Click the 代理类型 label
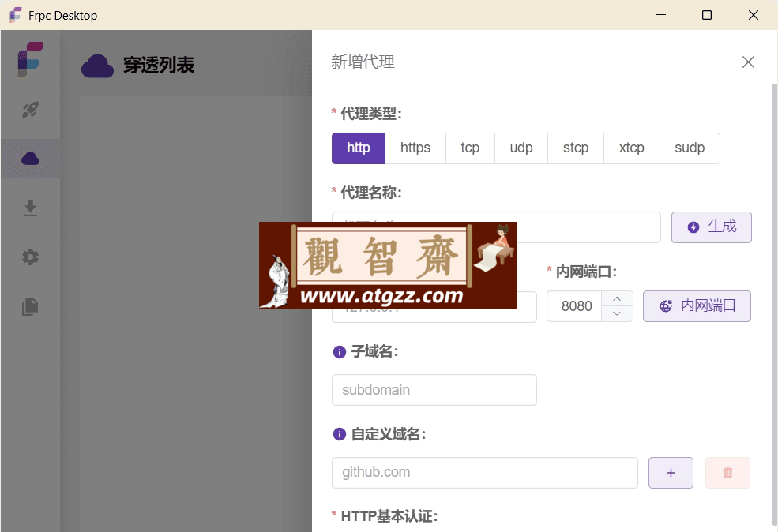 point(370,114)
